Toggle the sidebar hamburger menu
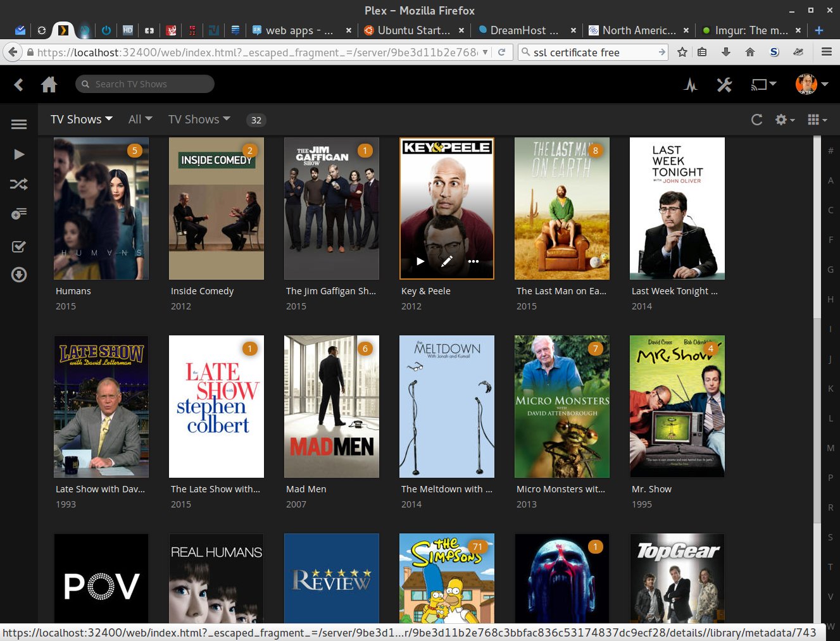Image resolution: width=840 pixels, height=641 pixels. [19, 124]
